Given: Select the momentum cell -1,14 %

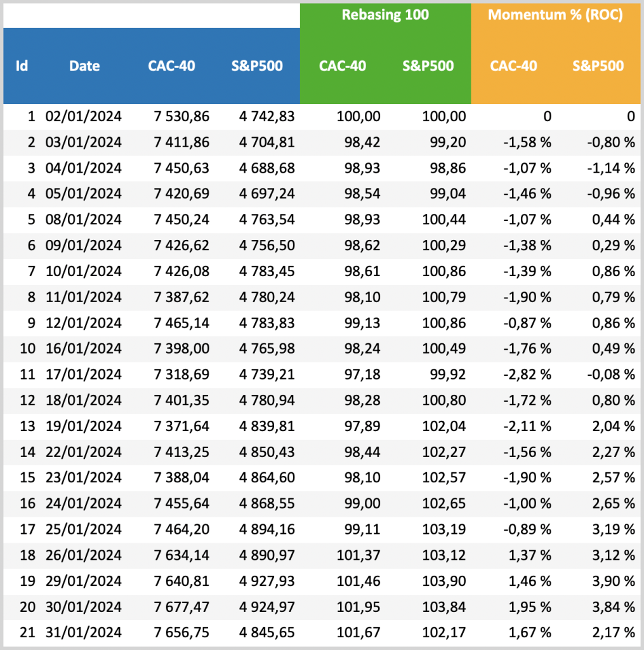Looking at the screenshot, I should [611, 168].
